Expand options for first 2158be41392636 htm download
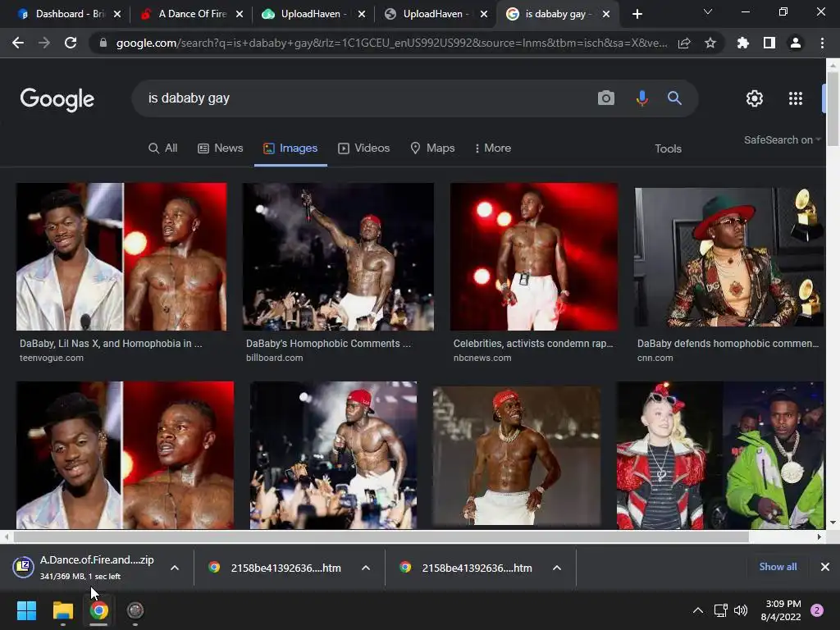Image resolution: width=840 pixels, height=630 pixels. (x=366, y=568)
